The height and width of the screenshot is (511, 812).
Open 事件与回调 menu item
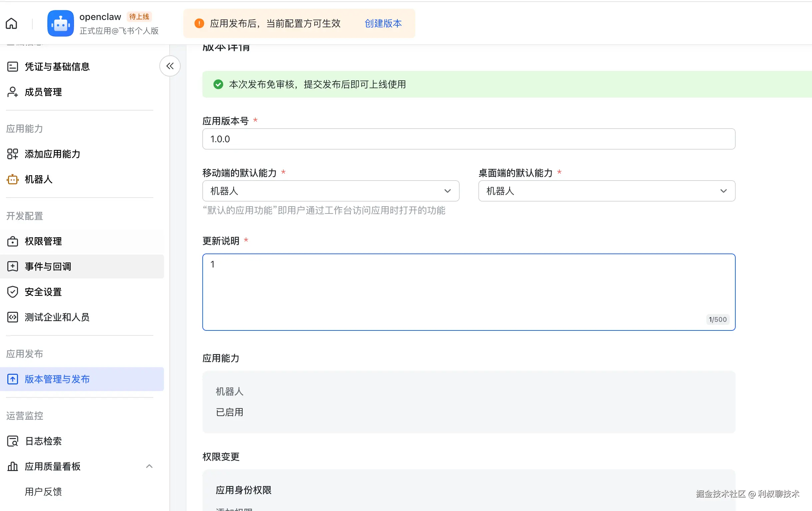coord(48,266)
